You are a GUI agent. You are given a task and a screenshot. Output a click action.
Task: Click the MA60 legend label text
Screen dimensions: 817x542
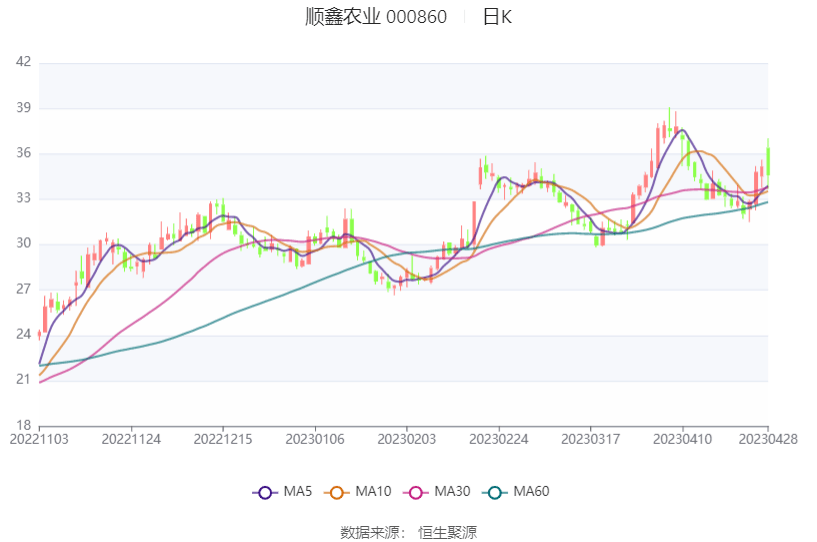pos(531,491)
